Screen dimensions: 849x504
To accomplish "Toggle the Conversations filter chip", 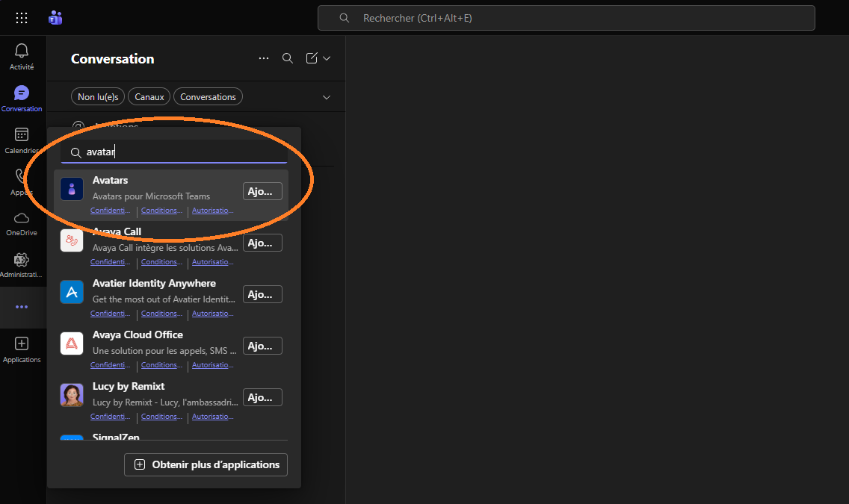I will (208, 97).
